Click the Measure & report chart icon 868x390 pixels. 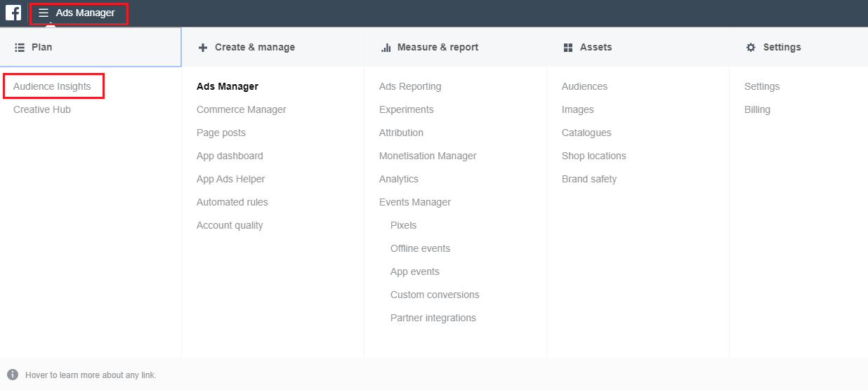386,47
